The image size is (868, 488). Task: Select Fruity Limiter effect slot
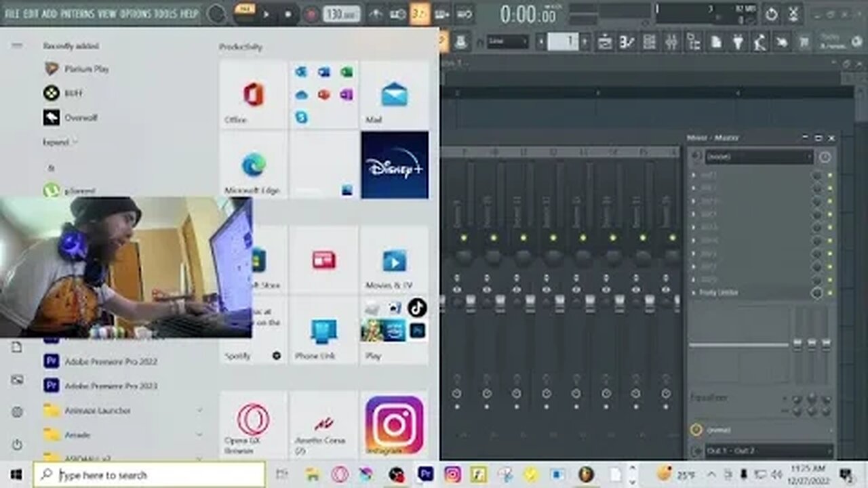(x=749, y=293)
